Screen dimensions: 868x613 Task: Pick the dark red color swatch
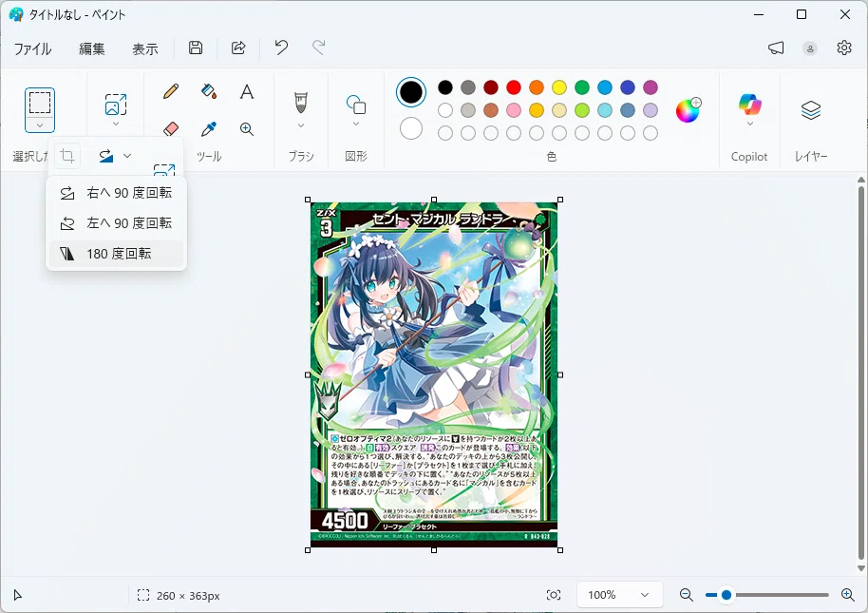(x=490, y=86)
